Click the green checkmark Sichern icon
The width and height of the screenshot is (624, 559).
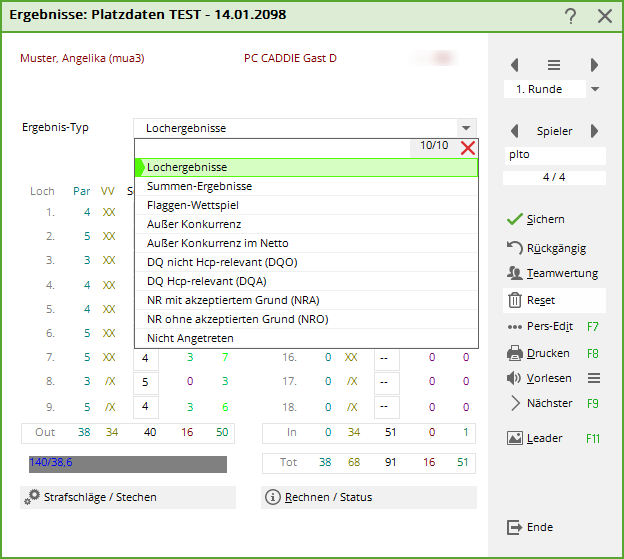click(515, 219)
